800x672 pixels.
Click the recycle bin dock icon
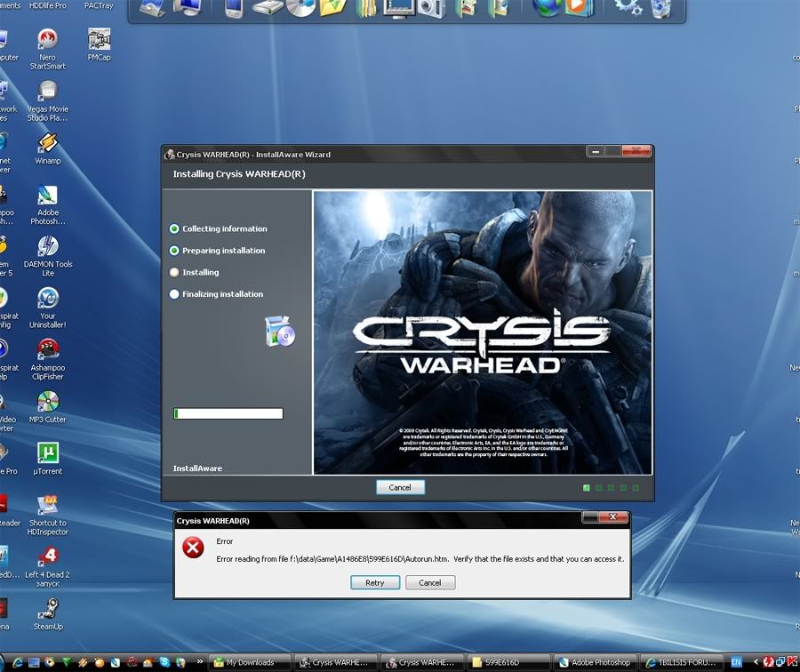661,9
